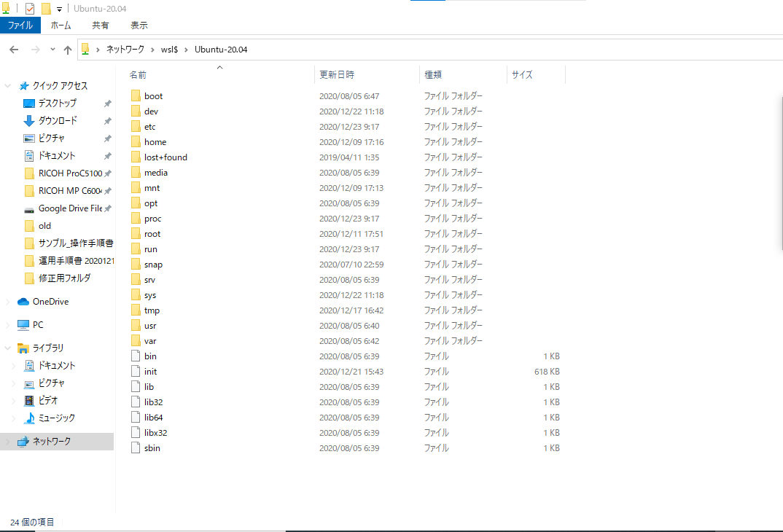Open ミュージック library in sidebar
Viewport: 783px width, 532px height.
point(56,418)
